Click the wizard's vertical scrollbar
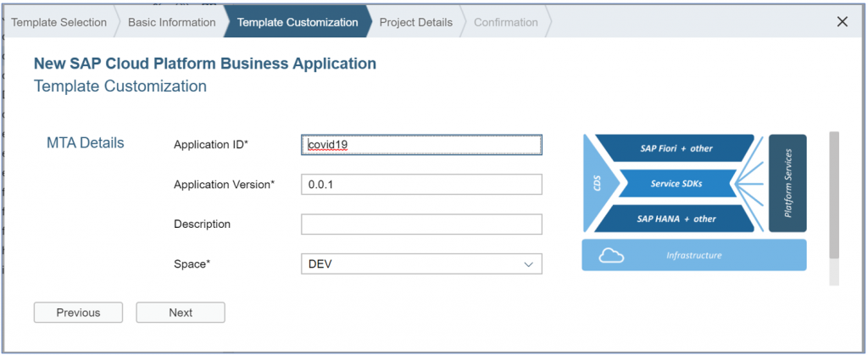 pos(834,195)
